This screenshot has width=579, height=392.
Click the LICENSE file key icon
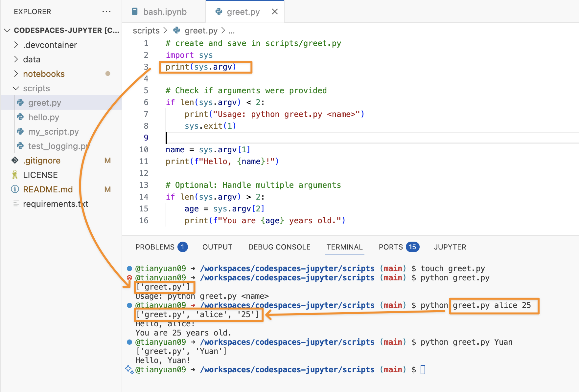(x=15, y=175)
